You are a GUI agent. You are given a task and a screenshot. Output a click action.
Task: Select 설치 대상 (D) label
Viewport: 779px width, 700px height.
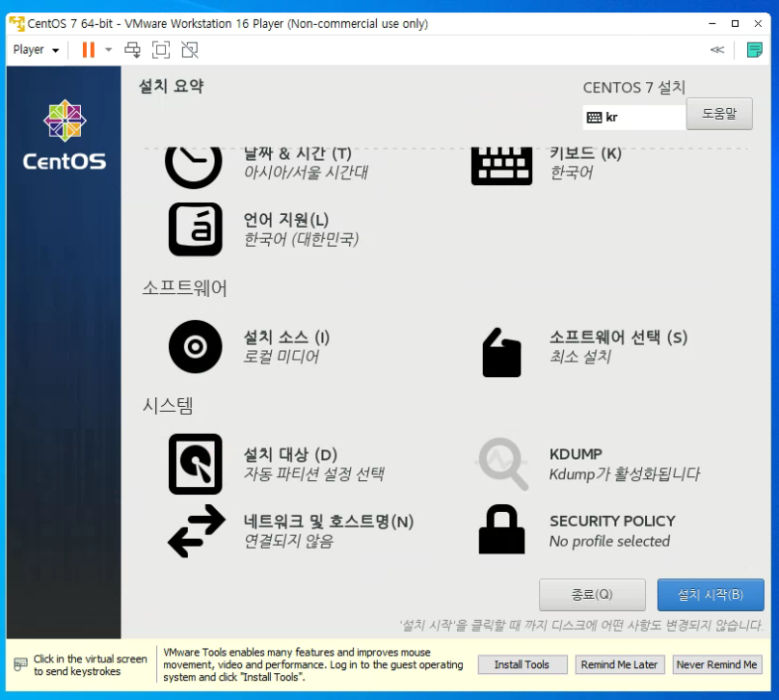(290, 454)
